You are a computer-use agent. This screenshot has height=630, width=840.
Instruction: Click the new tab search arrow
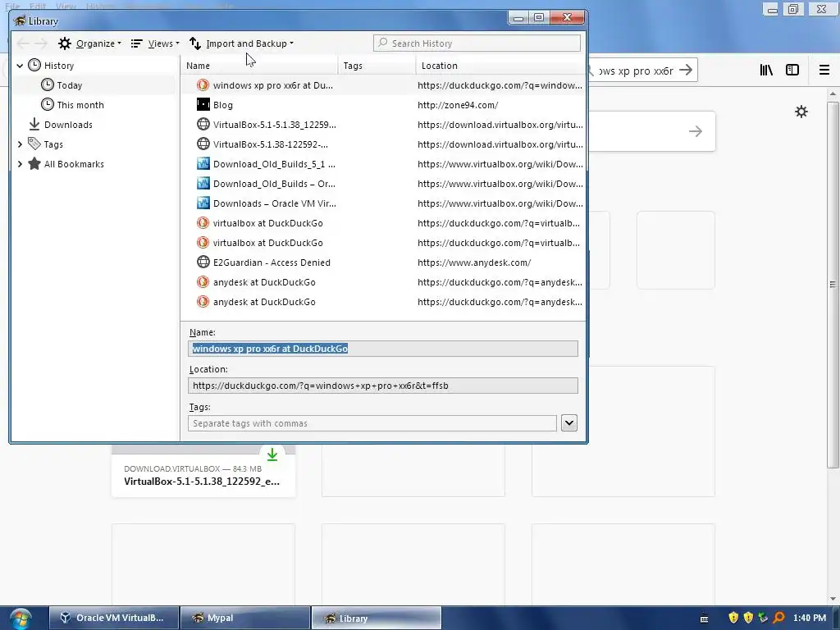[696, 131]
